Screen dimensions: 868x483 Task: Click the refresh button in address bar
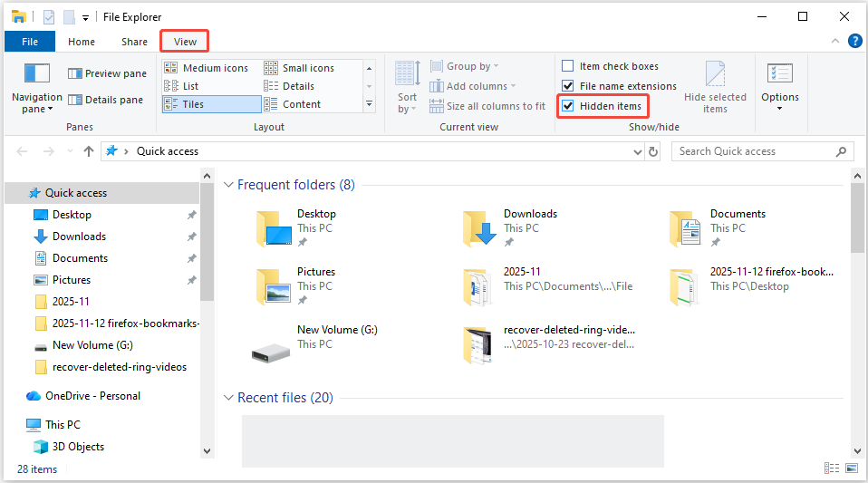click(653, 151)
